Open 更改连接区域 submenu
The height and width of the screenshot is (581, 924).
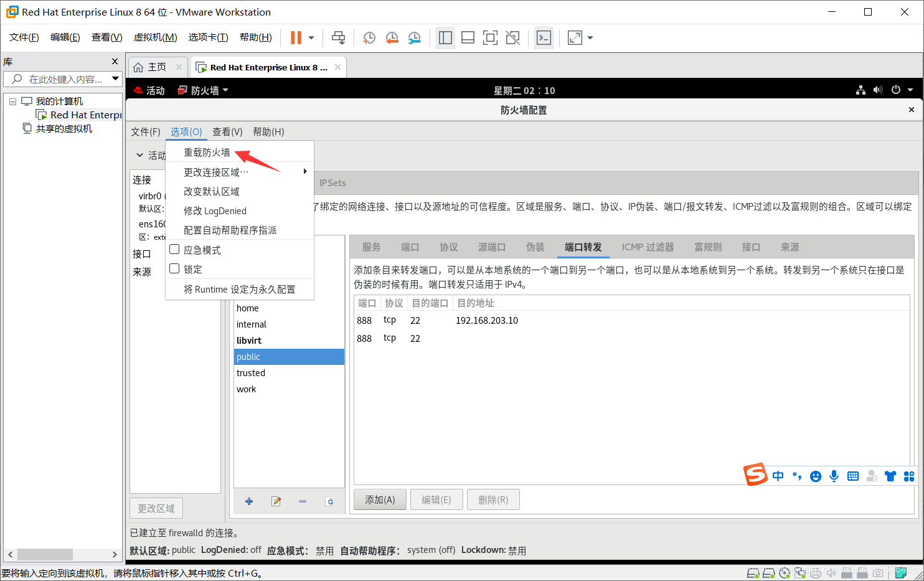(240, 172)
